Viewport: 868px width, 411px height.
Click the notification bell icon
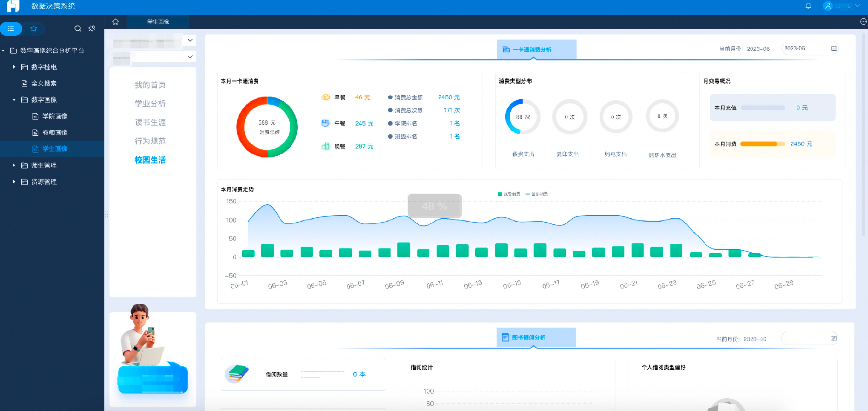tap(808, 6)
